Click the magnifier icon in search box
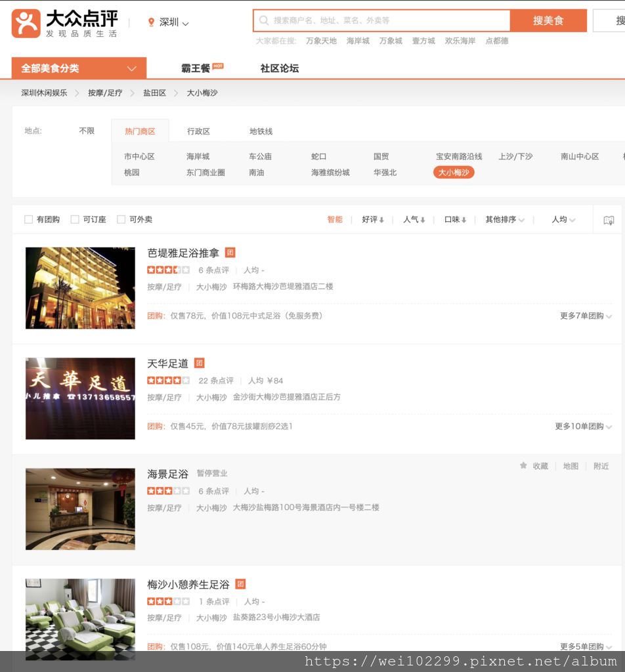 click(x=264, y=20)
